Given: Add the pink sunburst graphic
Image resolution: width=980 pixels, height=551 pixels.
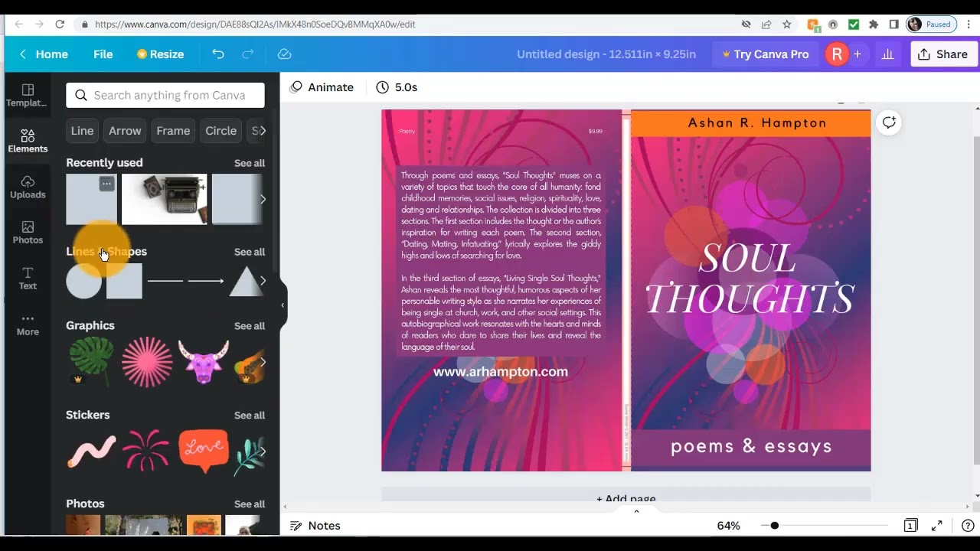Looking at the screenshot, I should click(147, 361).
